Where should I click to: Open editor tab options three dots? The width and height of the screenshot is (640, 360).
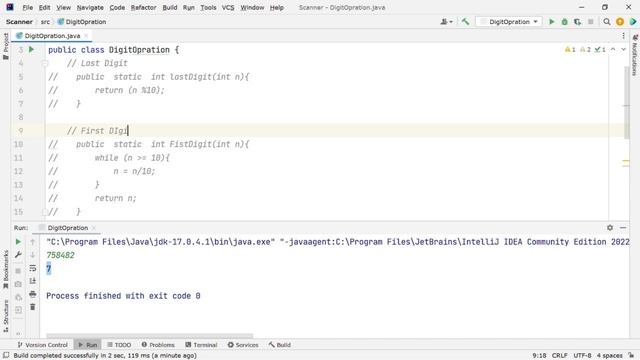coord(623,36)
